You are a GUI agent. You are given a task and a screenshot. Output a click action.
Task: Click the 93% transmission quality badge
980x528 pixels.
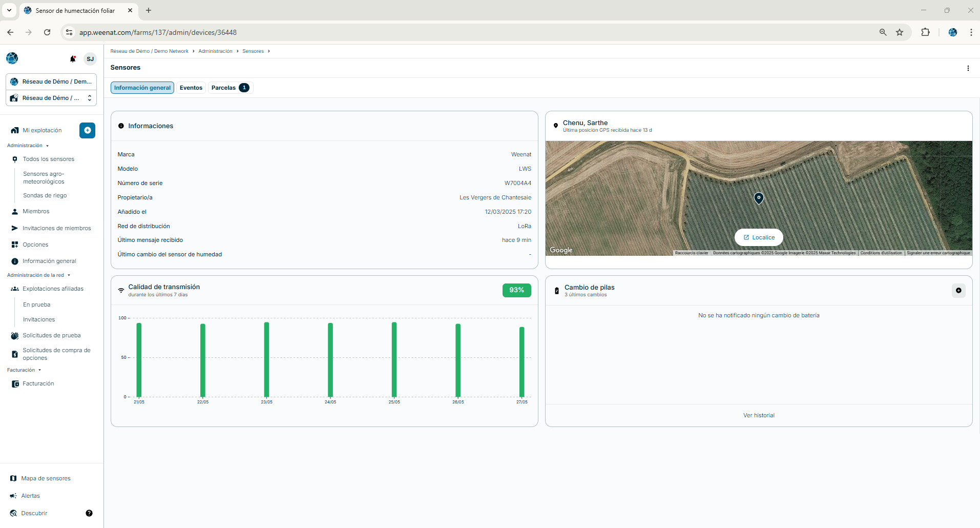[516, 290]
